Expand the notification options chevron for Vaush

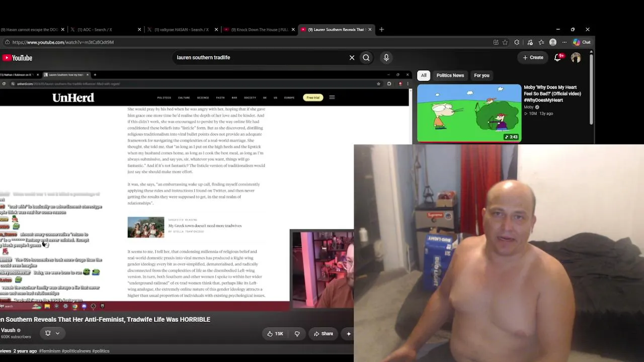tap(57, 333)
